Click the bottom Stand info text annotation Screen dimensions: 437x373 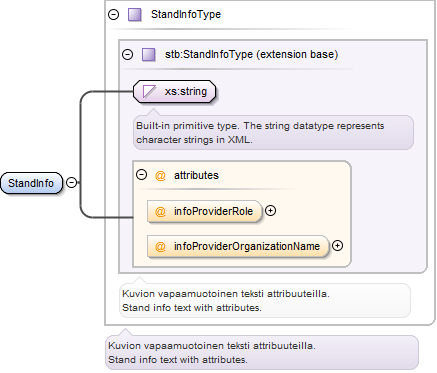pyautogui.click(x=262, y=352)
